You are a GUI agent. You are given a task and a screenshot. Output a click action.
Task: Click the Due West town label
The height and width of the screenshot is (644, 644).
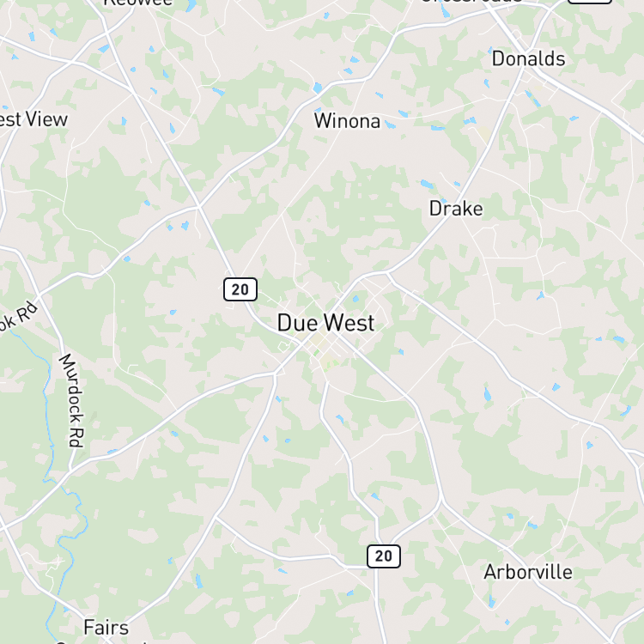[x=325, y=323]
